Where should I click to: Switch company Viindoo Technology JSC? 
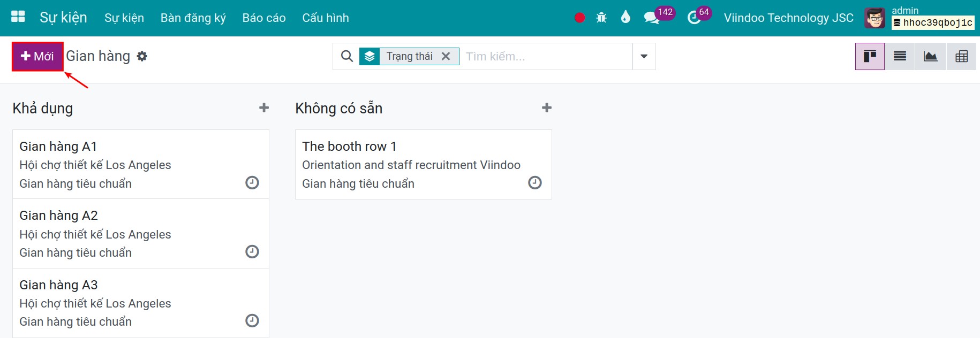click(x=789, y=18)
